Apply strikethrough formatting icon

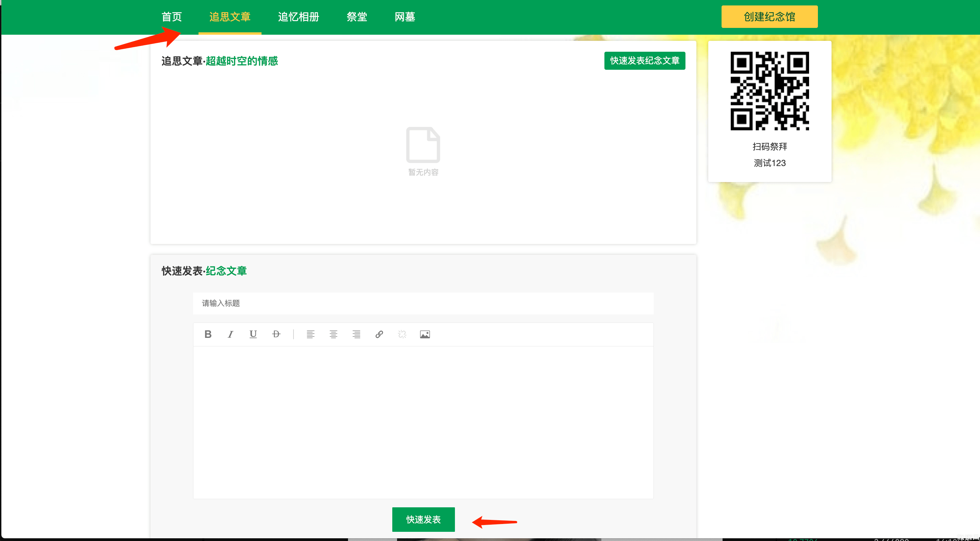(x=276, y=334)
